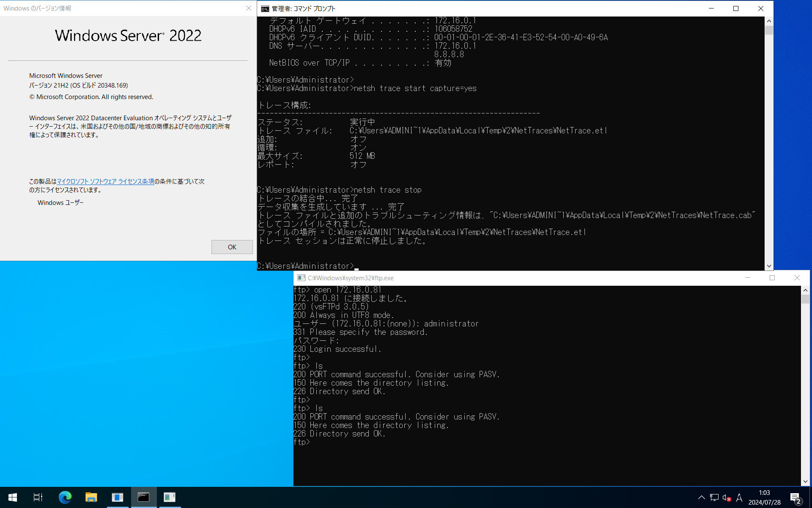Image resolution: width=812 pixels, height=508 pixels.
Task: Open Task View from the taskbar
Action: coord(38,497)
